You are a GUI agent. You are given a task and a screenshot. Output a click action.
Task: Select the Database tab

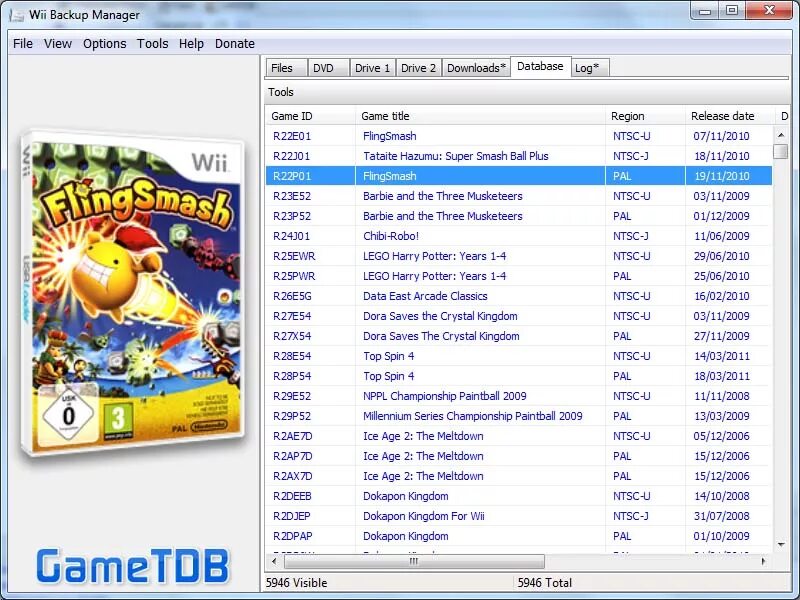pyautogui.click(x=540, y=66)
